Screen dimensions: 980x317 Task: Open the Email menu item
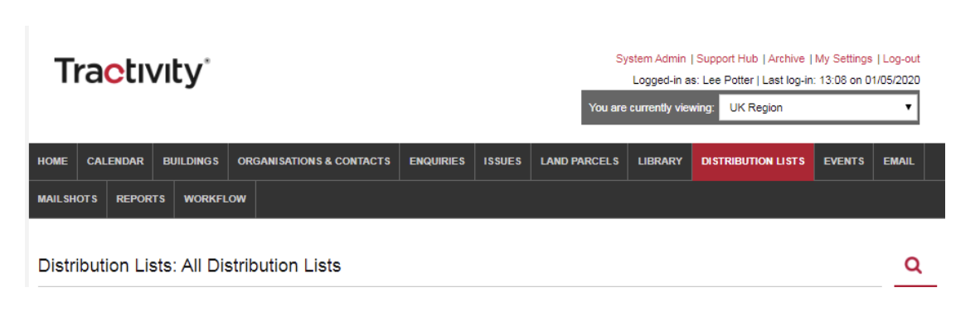899,161
